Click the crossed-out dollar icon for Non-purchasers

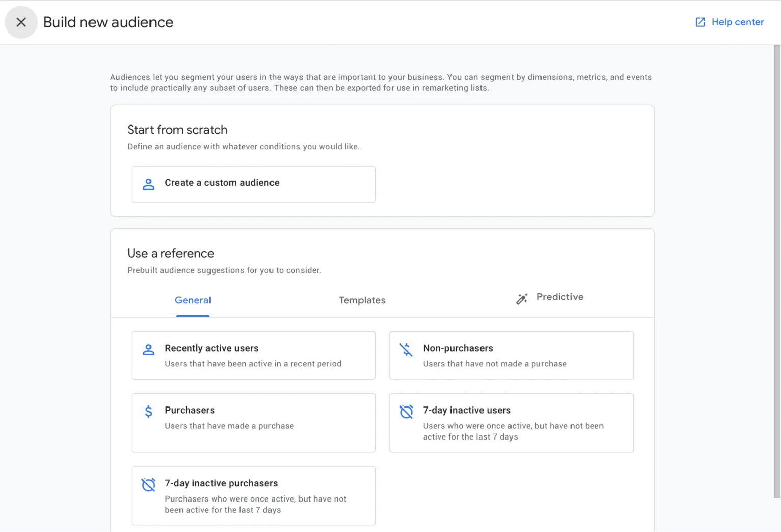point(406,350)
